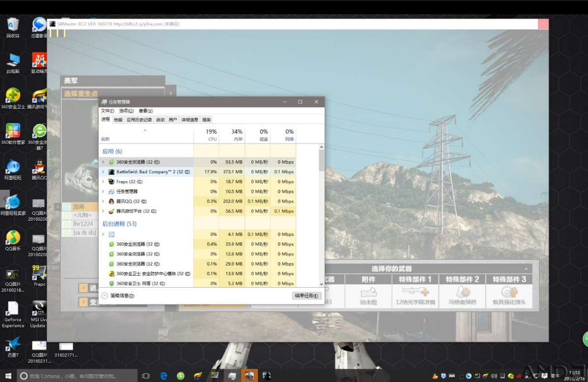Select the 腾讯游戏平台 icon in the process list

pos(112,211)
